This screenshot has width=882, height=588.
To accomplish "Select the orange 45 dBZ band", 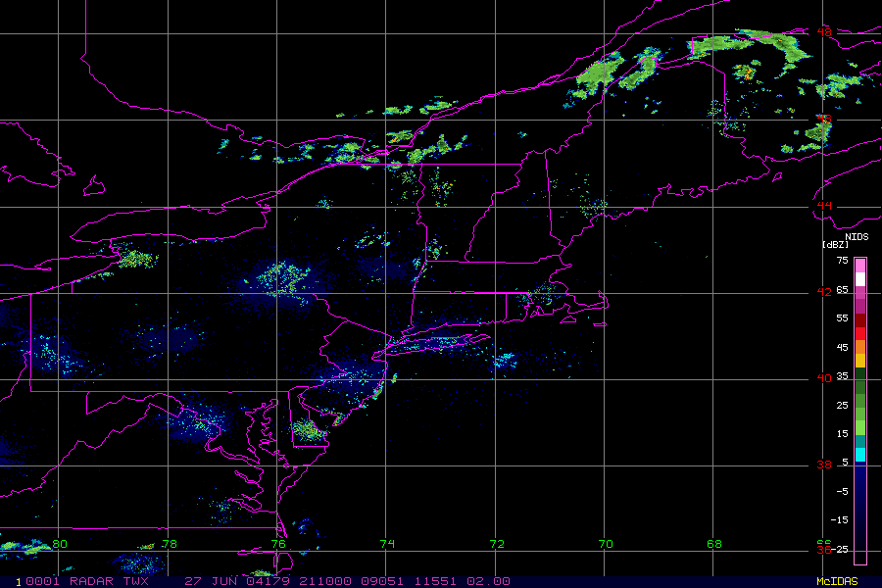I will coord(860,347).
